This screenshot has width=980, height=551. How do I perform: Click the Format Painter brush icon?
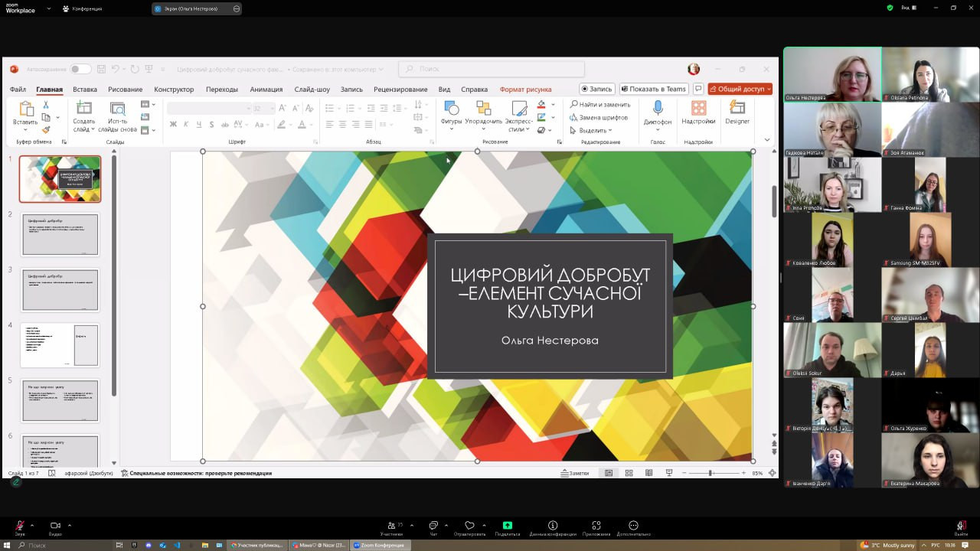point(46,129)
